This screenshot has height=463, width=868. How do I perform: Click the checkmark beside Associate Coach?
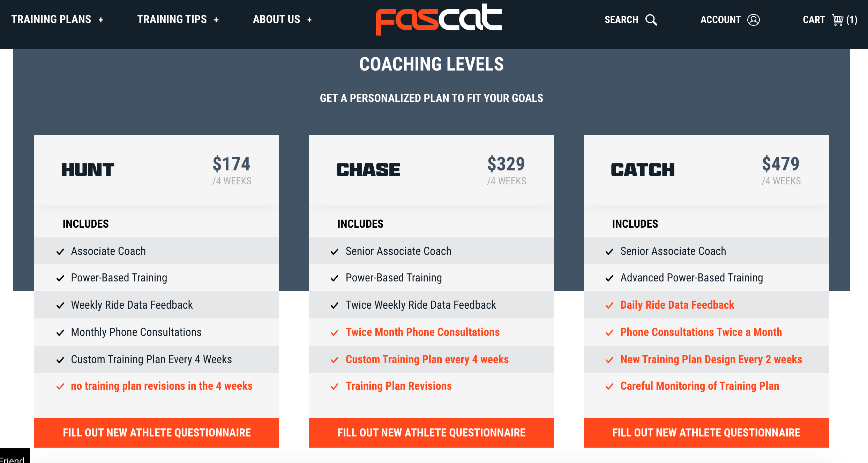(x=60, y=251)
